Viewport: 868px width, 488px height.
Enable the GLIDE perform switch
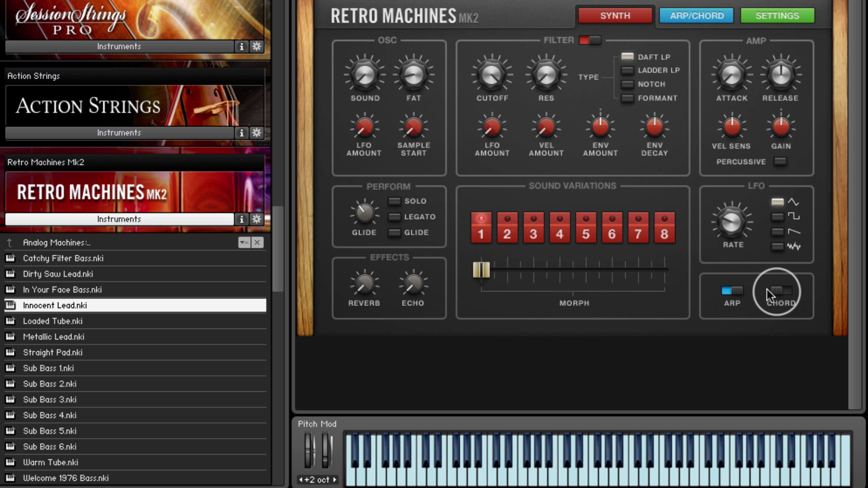pyautogui.click(x=395, y=233)
